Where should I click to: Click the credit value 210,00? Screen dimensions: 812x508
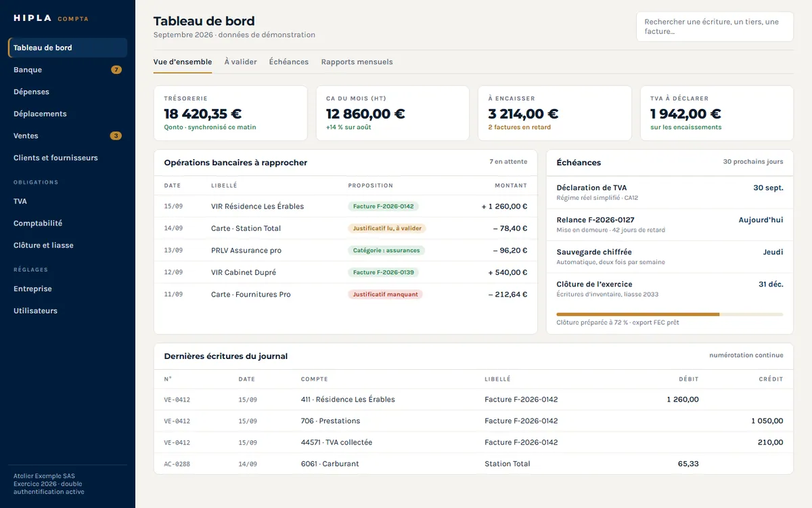tap(771, 442)
